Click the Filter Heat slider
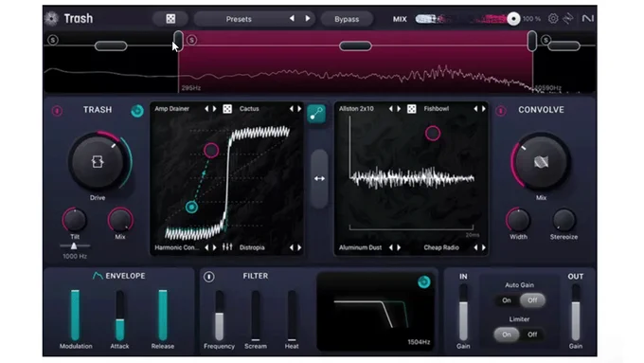This screenshot has height=363, width=644. pyautogui.click(x=292, y=316)
